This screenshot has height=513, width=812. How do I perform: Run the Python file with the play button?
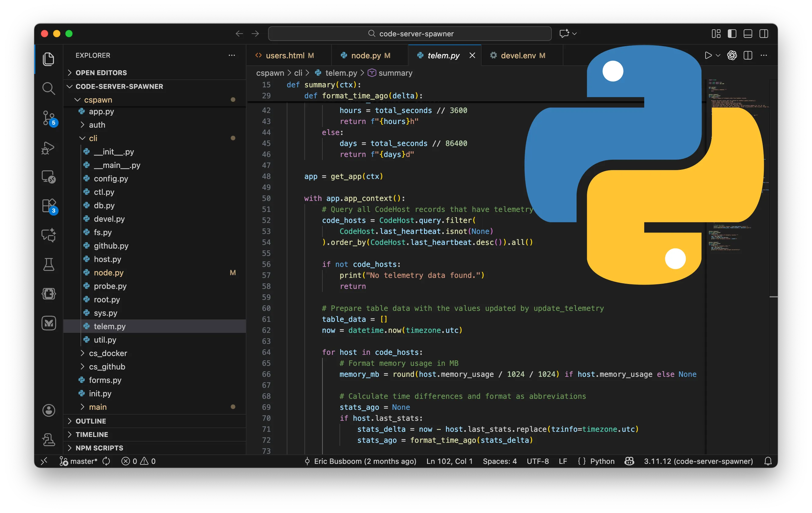[x=708, y=55]
